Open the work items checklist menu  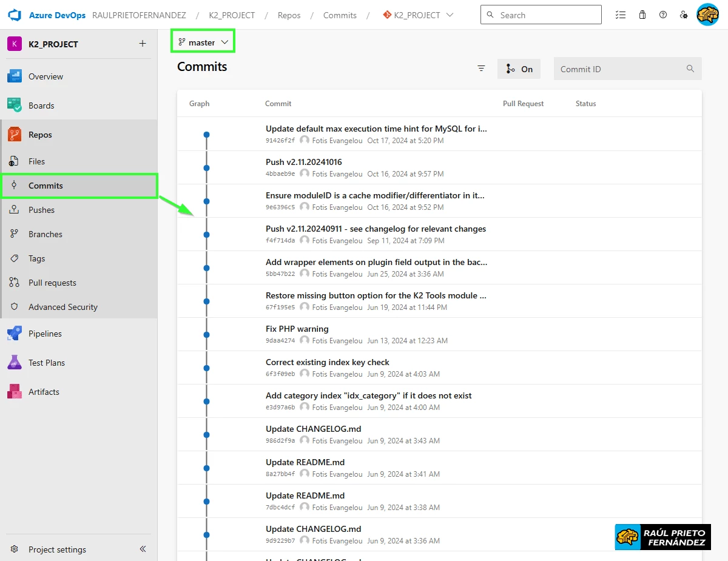pos(621,14)
